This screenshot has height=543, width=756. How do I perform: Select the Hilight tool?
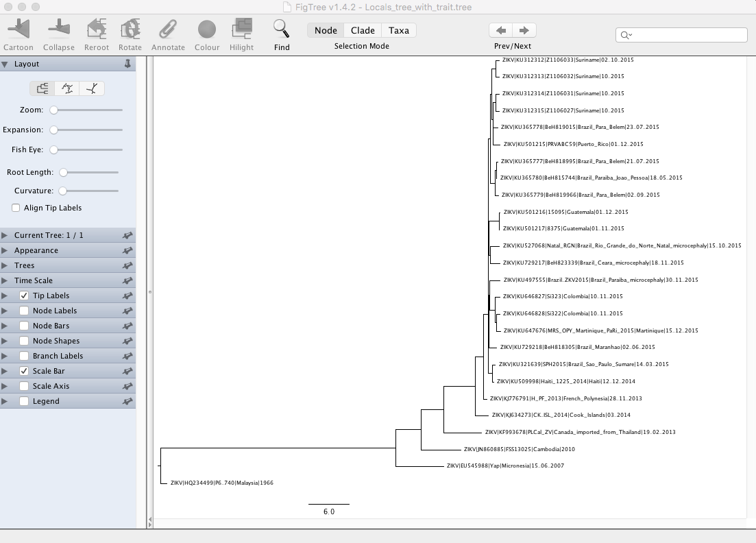241,31
